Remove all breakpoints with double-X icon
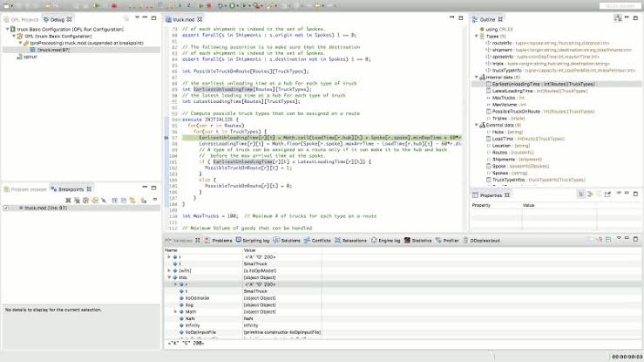 pyautogui.click(x=77, y=200)
